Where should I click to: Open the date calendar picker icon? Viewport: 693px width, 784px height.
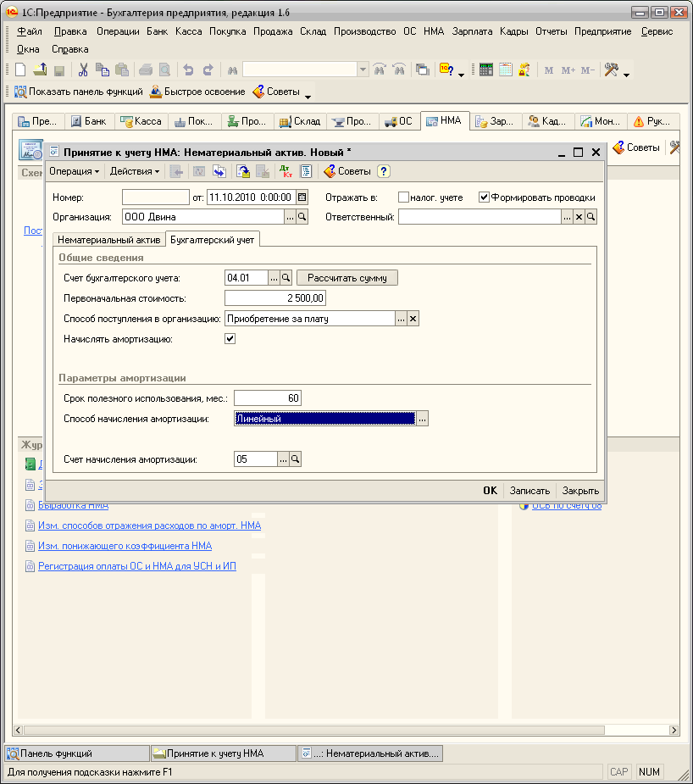(x=302, y=197)
